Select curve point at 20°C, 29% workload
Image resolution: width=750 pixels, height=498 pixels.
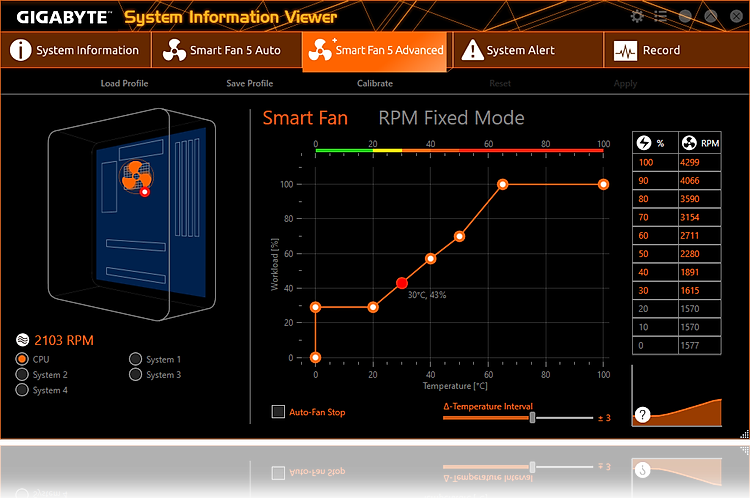tap(373, 307)
